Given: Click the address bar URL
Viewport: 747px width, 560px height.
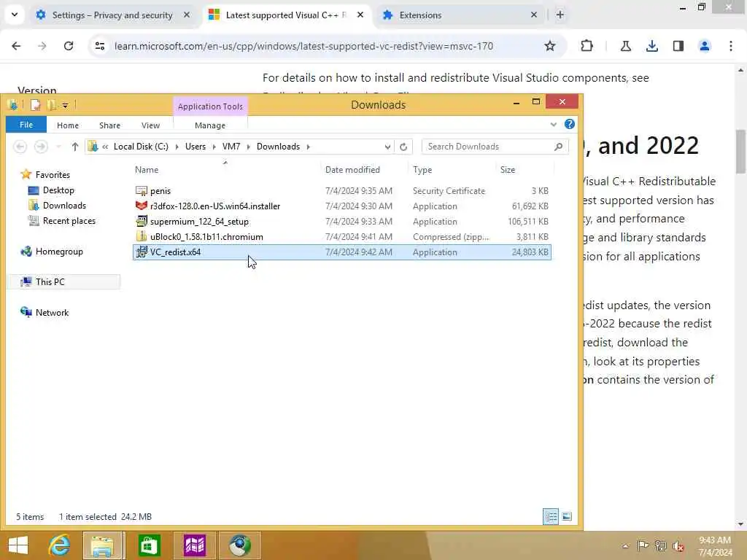Looking at the screenshot, I should (303, 46).
